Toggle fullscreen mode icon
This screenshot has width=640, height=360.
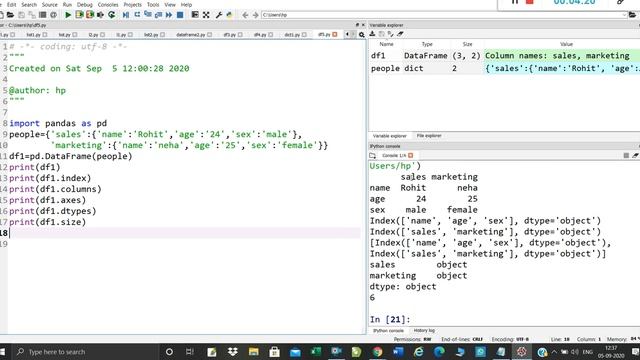tap(206, 15)
